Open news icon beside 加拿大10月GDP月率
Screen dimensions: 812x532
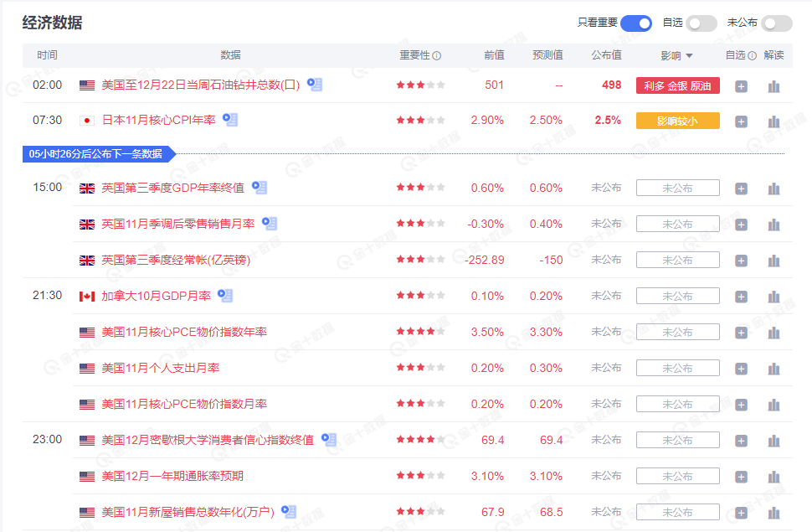click(x=225, y=296)
